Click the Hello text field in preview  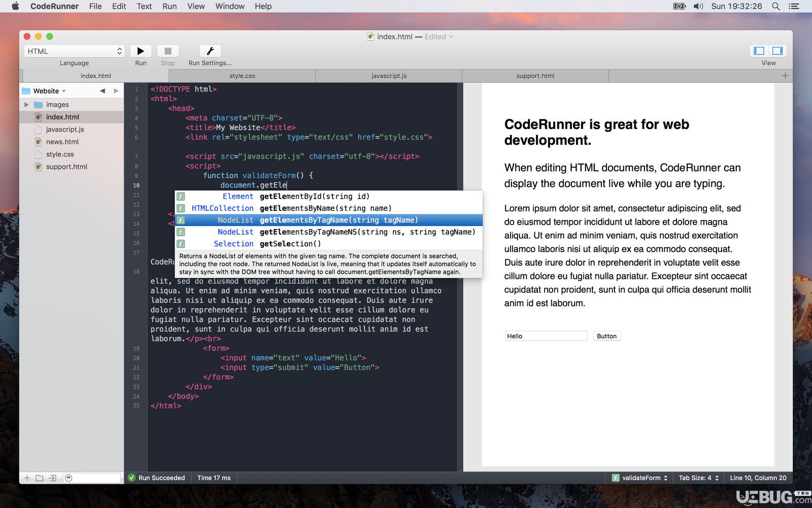[546, 336]
